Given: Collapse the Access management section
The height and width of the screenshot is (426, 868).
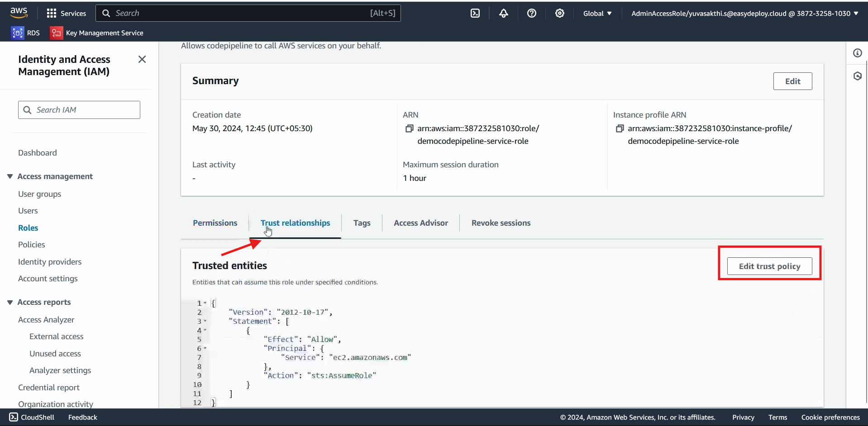Looking at the screenshot, I should click(10, 176).
